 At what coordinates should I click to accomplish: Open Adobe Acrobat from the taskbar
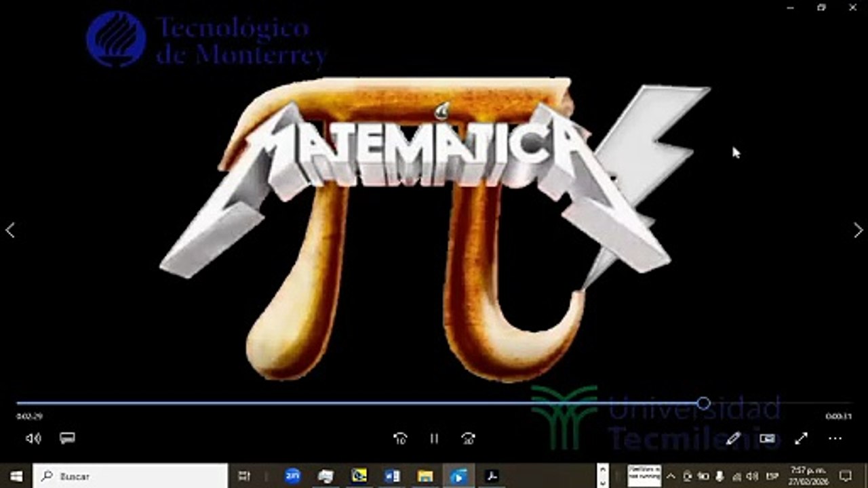click(492, 476)
